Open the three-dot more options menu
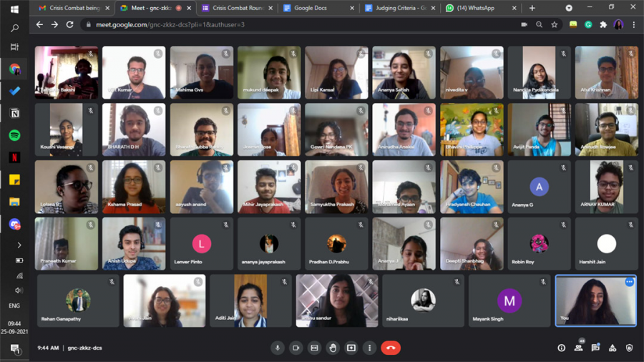This screenshot has width=644, height=362. click(369, 348)
